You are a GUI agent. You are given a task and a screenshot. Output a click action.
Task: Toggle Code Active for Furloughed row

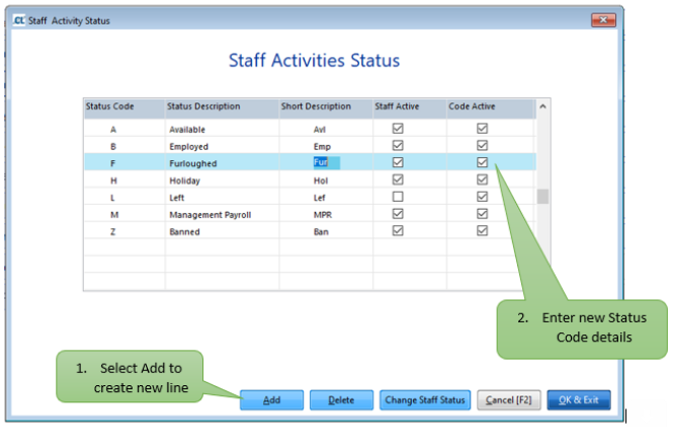click(482, 163)
